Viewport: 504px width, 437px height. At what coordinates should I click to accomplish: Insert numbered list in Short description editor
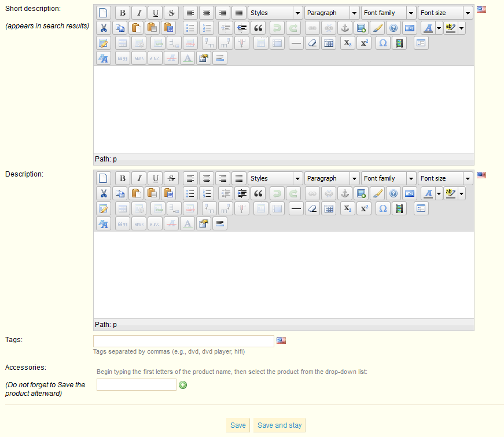click(x=207, y=28)
